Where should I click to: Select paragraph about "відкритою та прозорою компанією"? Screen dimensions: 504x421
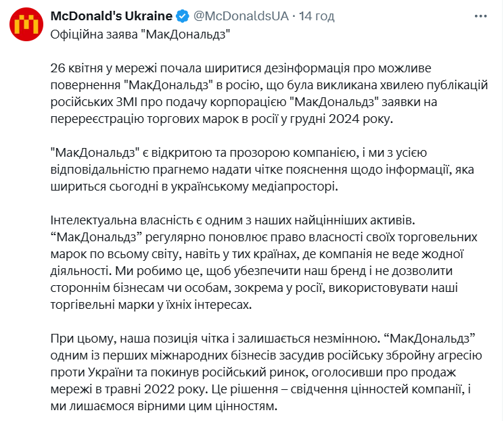click(257, 169)
